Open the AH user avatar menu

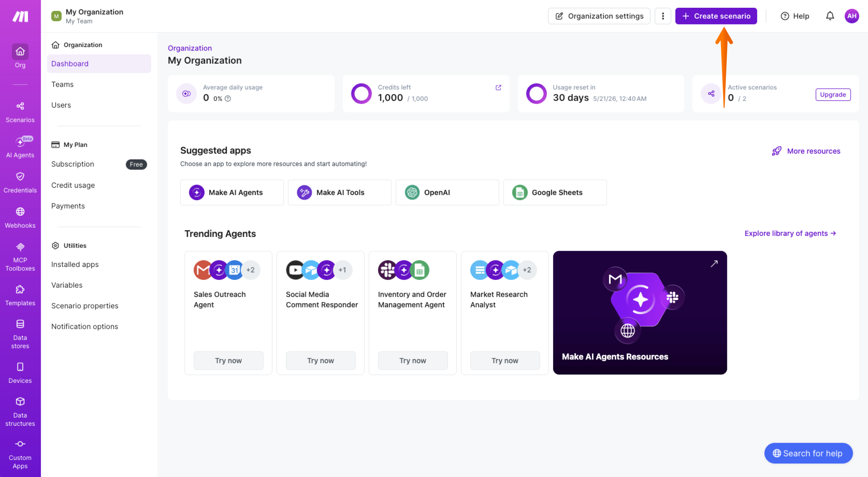coord(851,16)
